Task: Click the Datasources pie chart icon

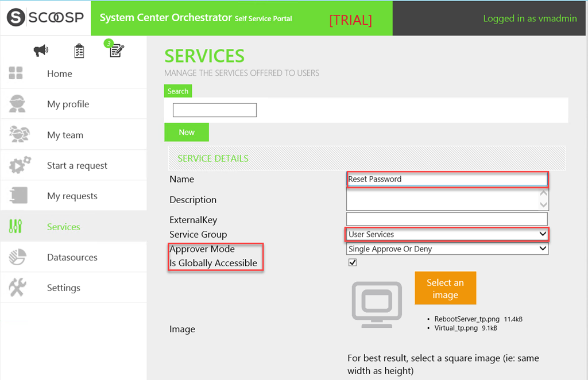Action: (x=17, y=257)
